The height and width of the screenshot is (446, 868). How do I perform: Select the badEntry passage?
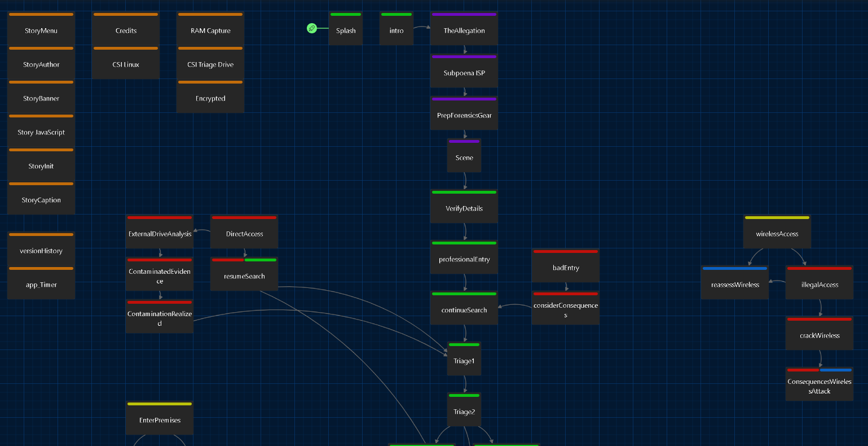(x=566, y=265)
